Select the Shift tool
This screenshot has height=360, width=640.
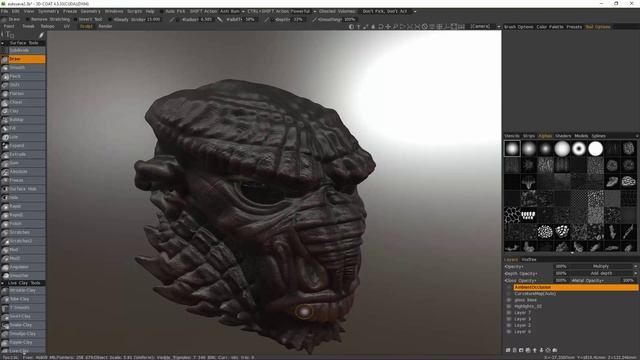pos(23,85)
